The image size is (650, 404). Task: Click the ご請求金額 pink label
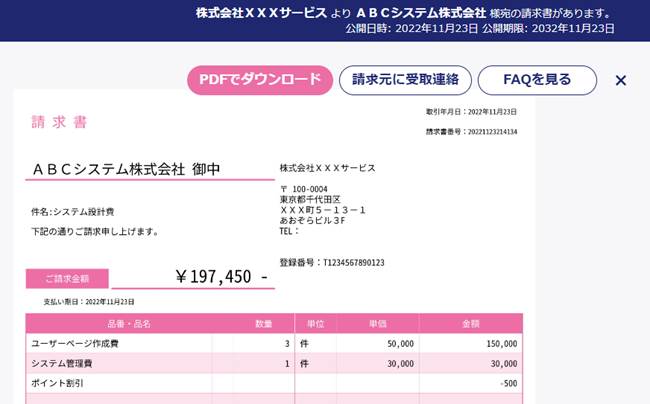tap(67, 278)
